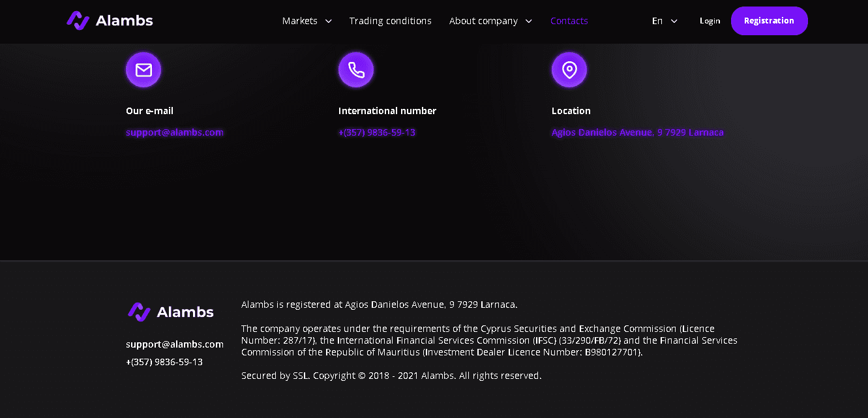The height and width of the screenshot is (418, 868).
Task: Click the footer phone number +(357) 9836-59-13
Action: [164, 361]
